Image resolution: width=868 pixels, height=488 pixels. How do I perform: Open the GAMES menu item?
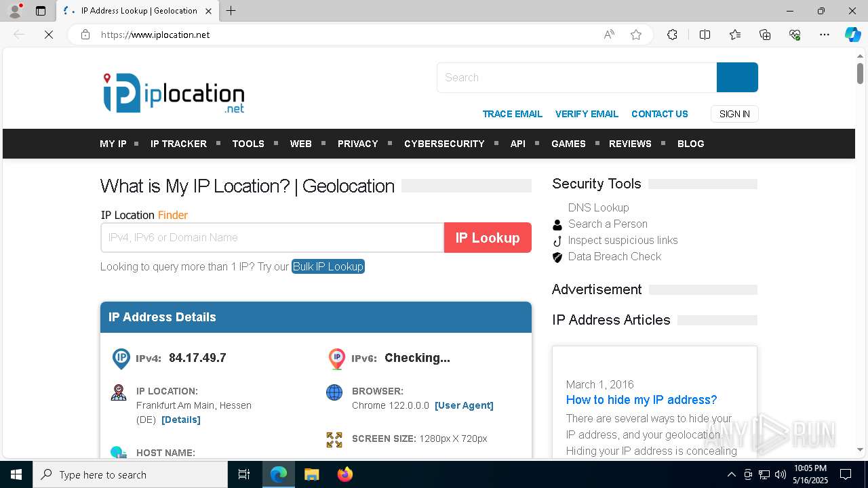(x=568, y=144)
